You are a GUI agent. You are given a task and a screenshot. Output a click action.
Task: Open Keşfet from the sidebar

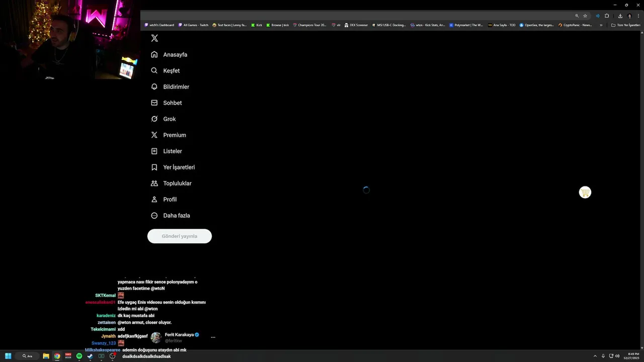(x=165, y=70)
